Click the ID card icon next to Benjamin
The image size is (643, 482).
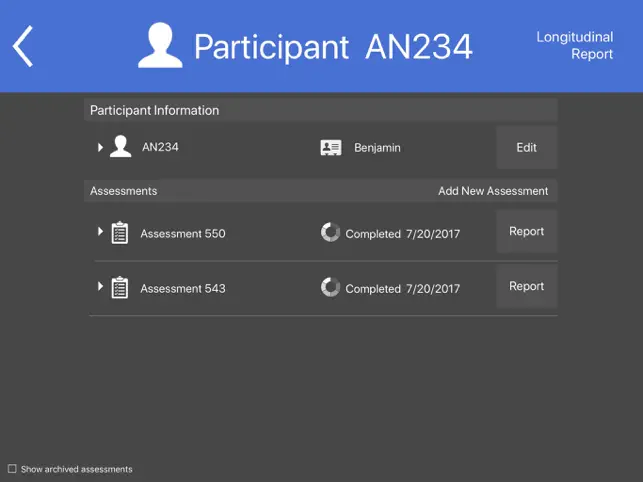click(331, 148)
